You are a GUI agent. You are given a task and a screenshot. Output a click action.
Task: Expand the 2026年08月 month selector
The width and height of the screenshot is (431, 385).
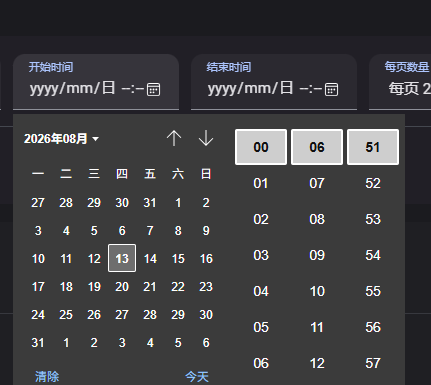61,139
